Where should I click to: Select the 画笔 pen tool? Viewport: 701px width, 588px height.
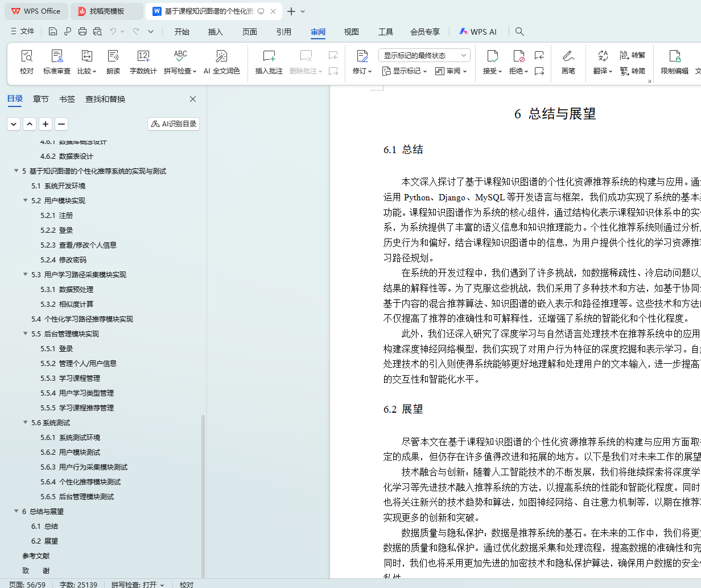click(x=568, y=62)
